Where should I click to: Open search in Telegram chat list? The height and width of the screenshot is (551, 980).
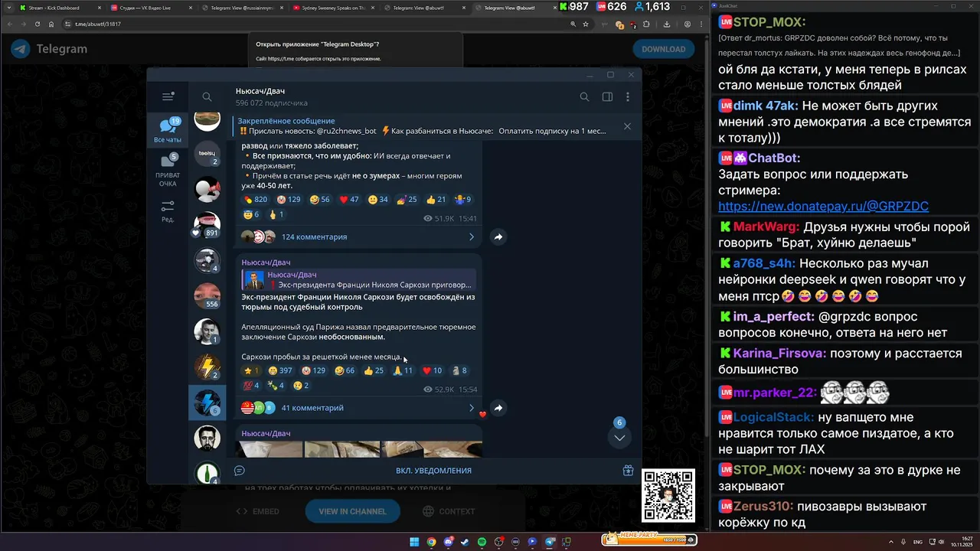tap(207, 96)
